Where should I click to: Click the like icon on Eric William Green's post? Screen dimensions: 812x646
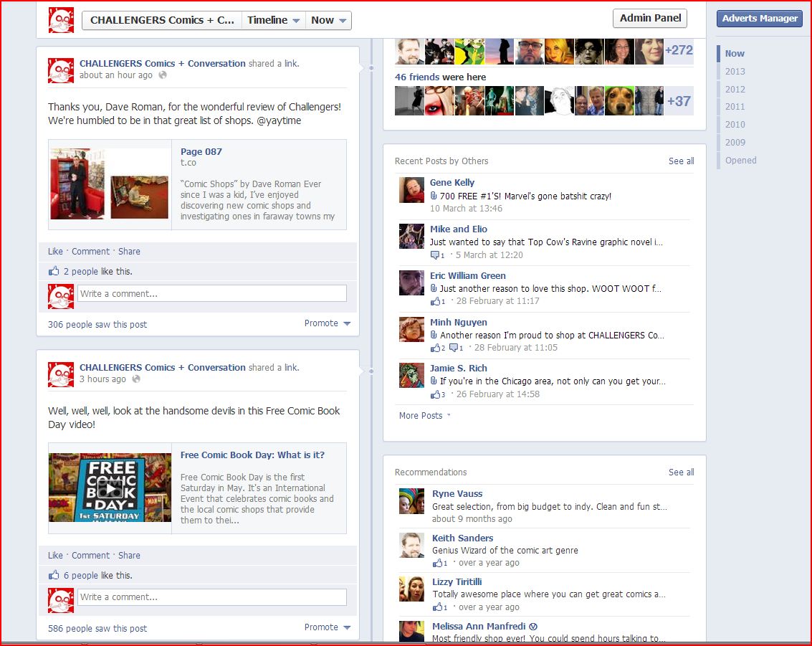[436, 301]
